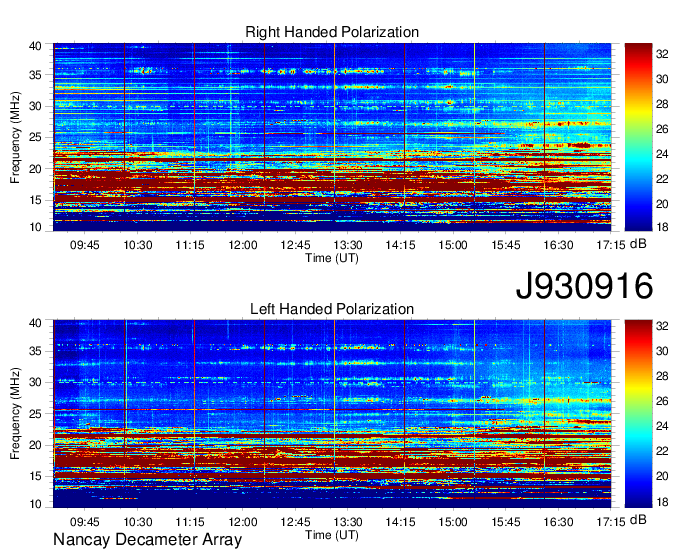Image resolution: width=680 pixels, height=552 pixels.
Task: Click the 20 value on Right Handed colorbar
Action: pyautogui.click(x=662, y=204)
